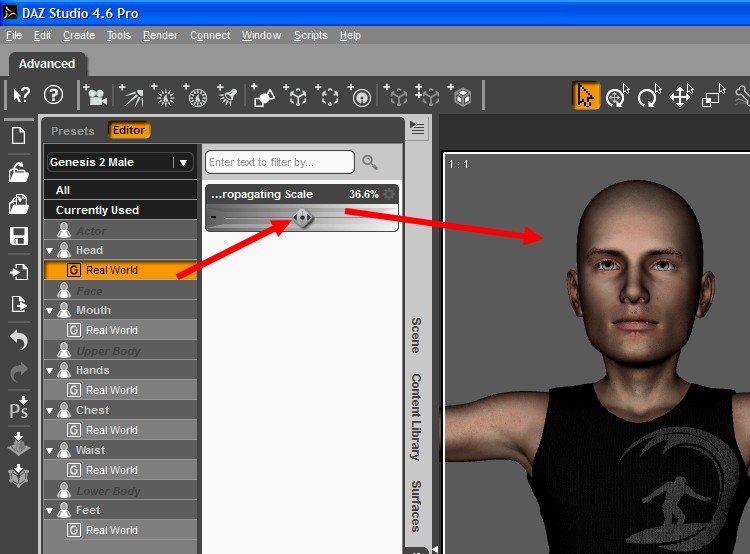The image size is (750, 554).
Task: Launch the Photoshop bridge (Ps icon)
Action: (19, 408)
